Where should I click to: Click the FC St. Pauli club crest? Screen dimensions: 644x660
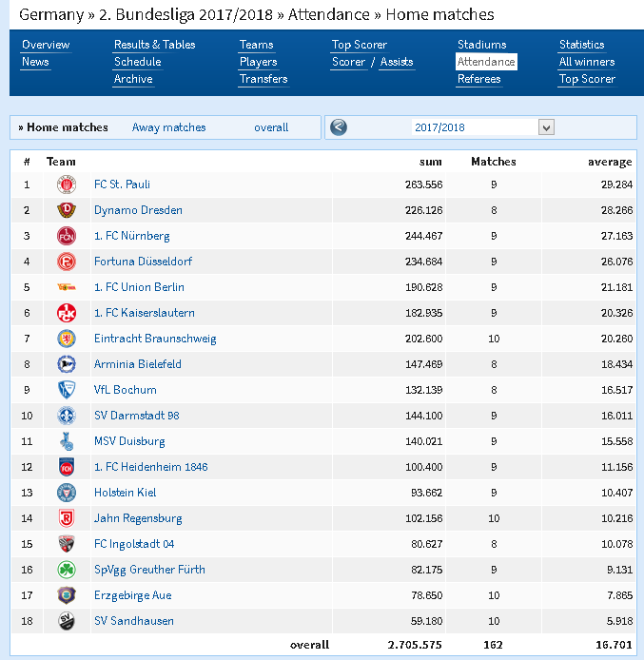tap(67, 184)
